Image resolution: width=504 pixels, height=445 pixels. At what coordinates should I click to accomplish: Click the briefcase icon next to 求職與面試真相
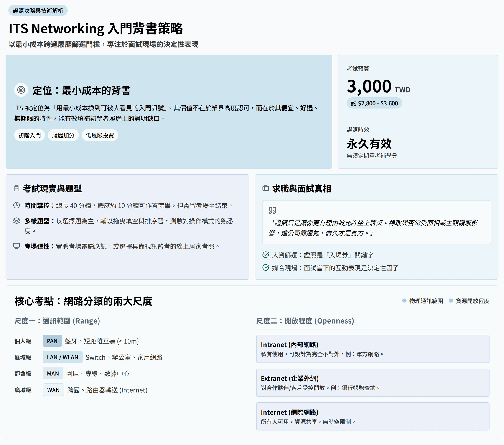[265, 188]
